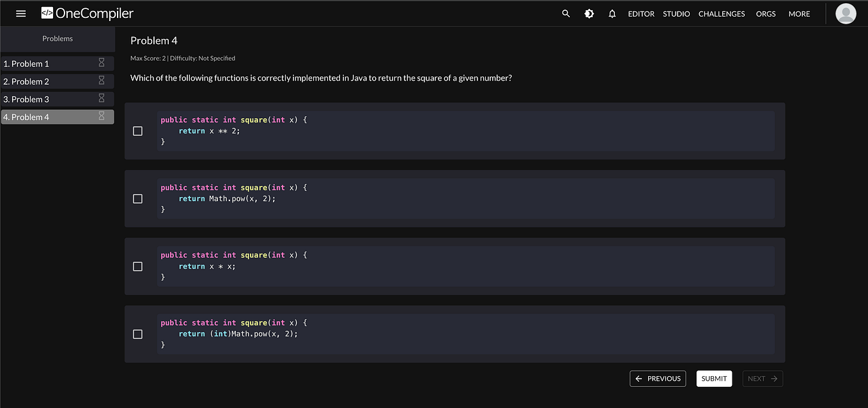Check the answer using (int)Math.pow(x, 2)
Viewport: 868px width, 408px height.
click(x=137, y=334)
